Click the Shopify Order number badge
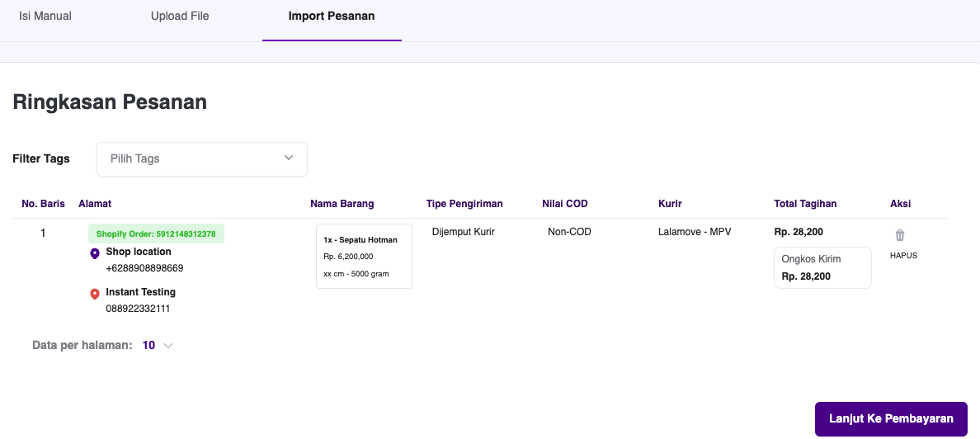The width and height of the screenshot is (980, 439). 156,234
